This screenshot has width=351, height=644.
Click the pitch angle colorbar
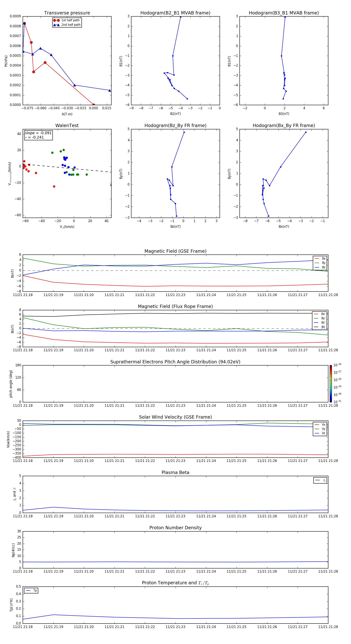[x=331, y=384]
